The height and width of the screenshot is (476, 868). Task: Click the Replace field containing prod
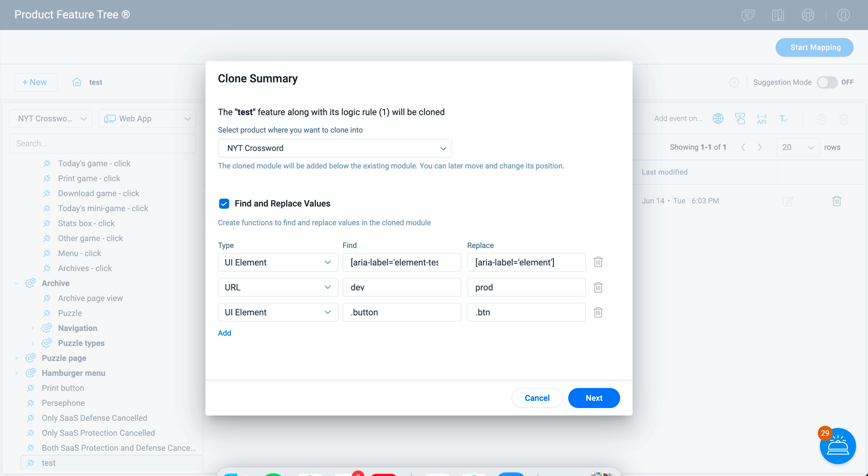click(526, 287)
